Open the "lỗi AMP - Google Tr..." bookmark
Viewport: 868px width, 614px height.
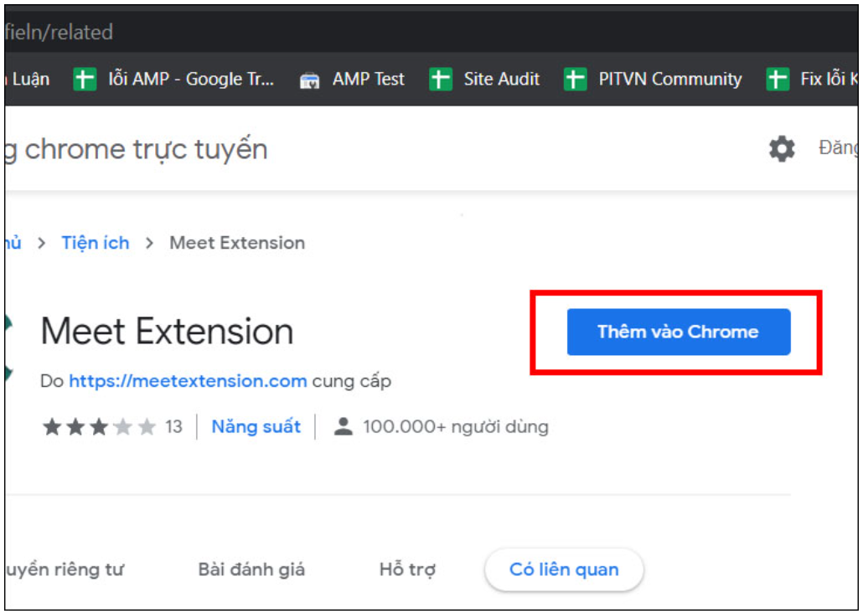[x=173, y=80]
